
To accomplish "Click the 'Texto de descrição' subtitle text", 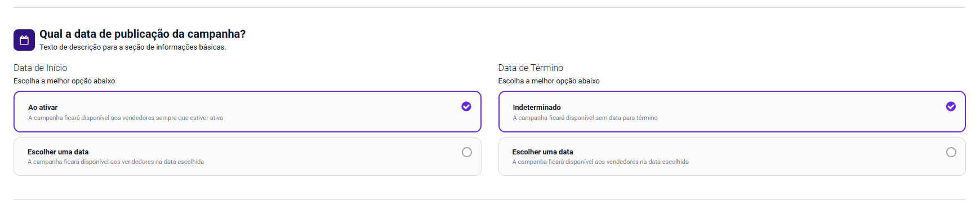I will click(133, 47).
